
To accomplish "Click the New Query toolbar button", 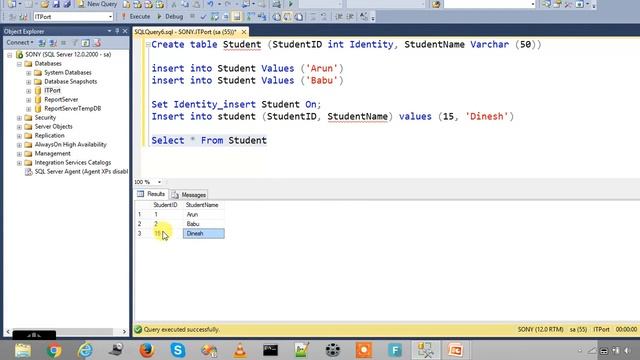I will point(97,4).
